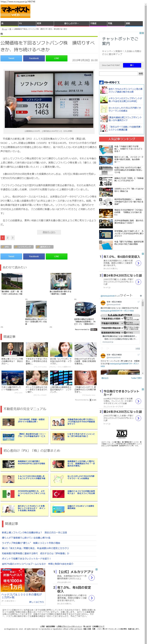Select the 週刊ポスト tag
Image resolution: width=147 pixels, height=644 pixels.
(x=44, y=247)
